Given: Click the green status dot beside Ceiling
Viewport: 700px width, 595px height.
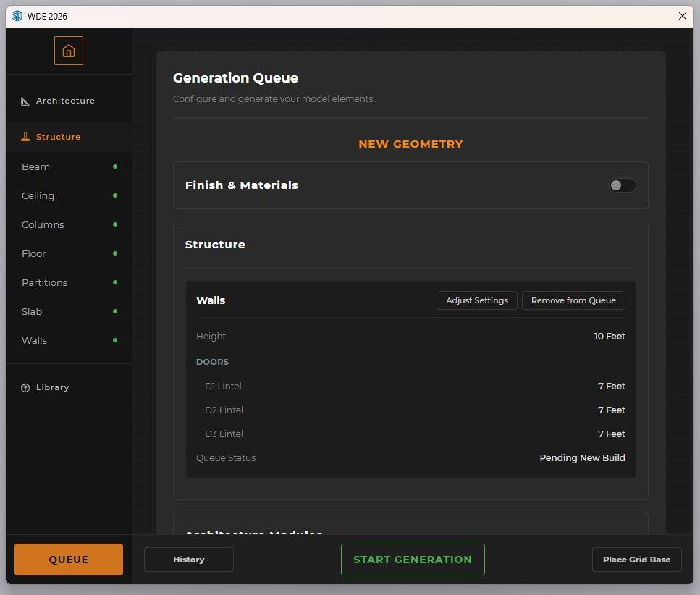Looking at the screenshot, I should [x=115, y=195].
